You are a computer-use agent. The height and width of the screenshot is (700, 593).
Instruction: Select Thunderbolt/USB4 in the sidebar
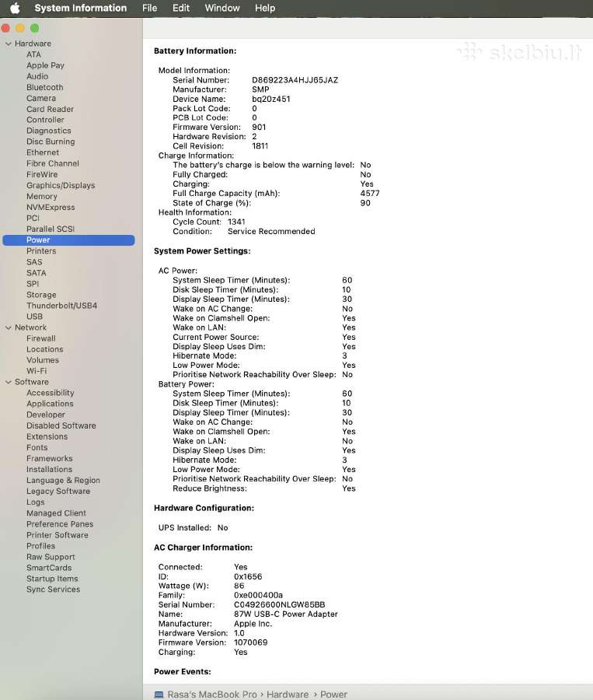pyautogui.click(x=61, y=306)
